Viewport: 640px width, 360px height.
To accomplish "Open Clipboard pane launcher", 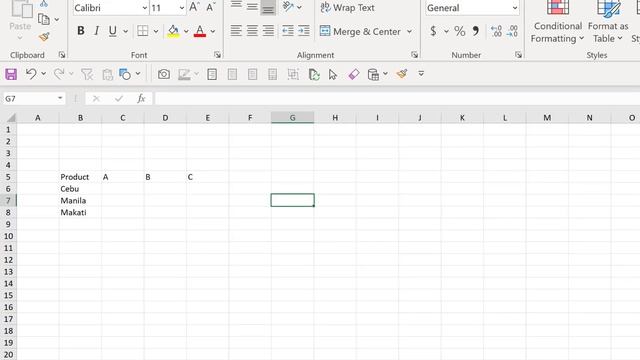I will pyautogui.click(x=62, y=55).
